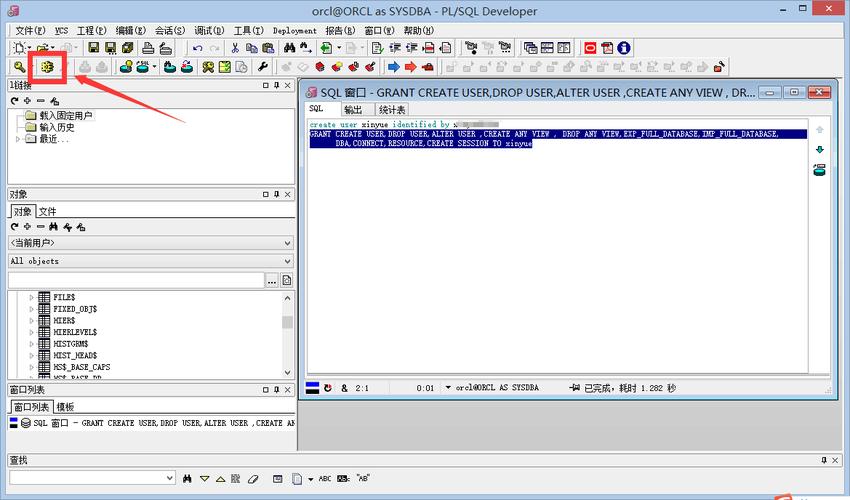Screen dimensions: 850x500
Task: Open the VCS menu
Action: coord(61,30)
